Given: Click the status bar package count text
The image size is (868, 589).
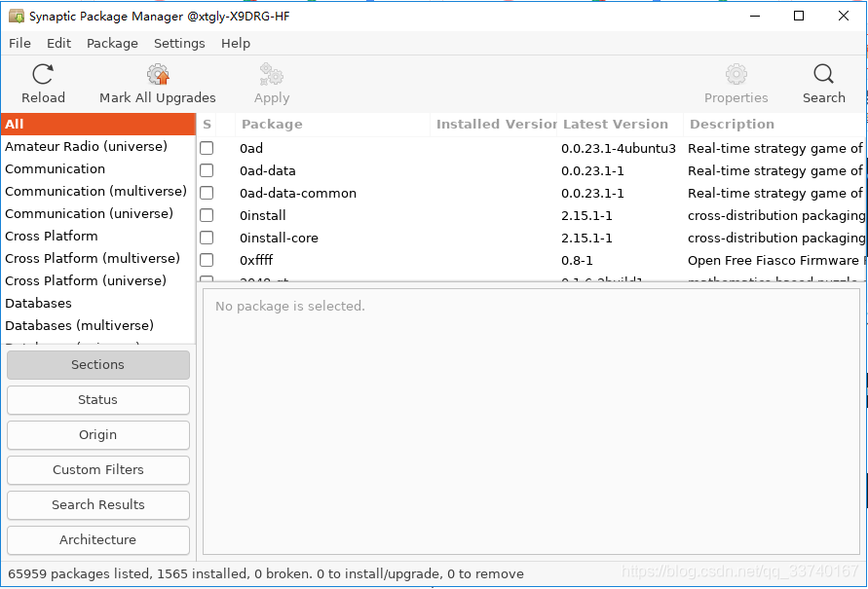Looking at the screenshot, I should 266,574.
